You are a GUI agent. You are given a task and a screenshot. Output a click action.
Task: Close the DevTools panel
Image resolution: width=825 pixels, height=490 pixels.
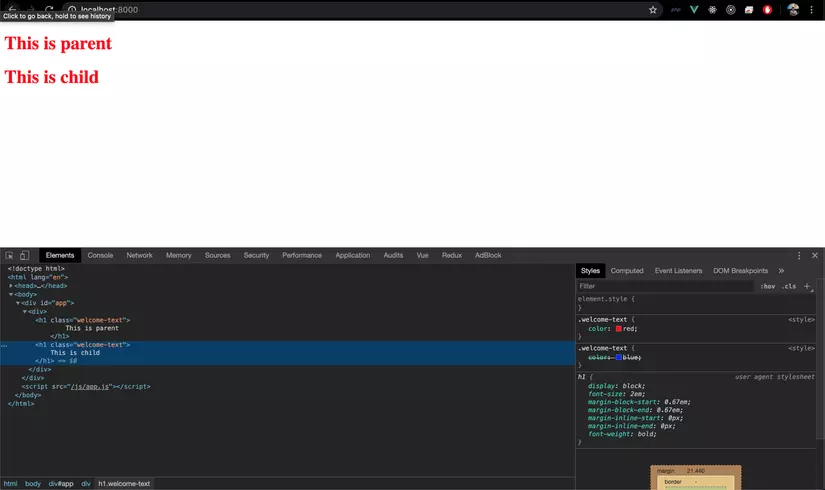[814, 255]
